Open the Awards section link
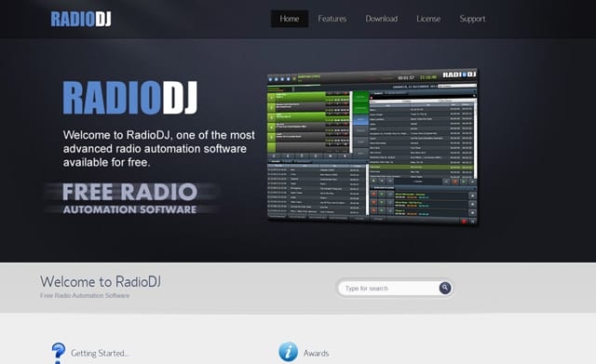 click(x=316, y=353)
